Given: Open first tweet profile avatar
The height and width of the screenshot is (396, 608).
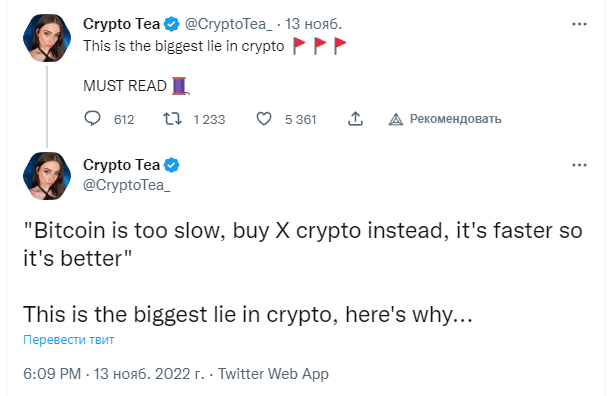Looking at the screenshot, I should coord(47,38).
